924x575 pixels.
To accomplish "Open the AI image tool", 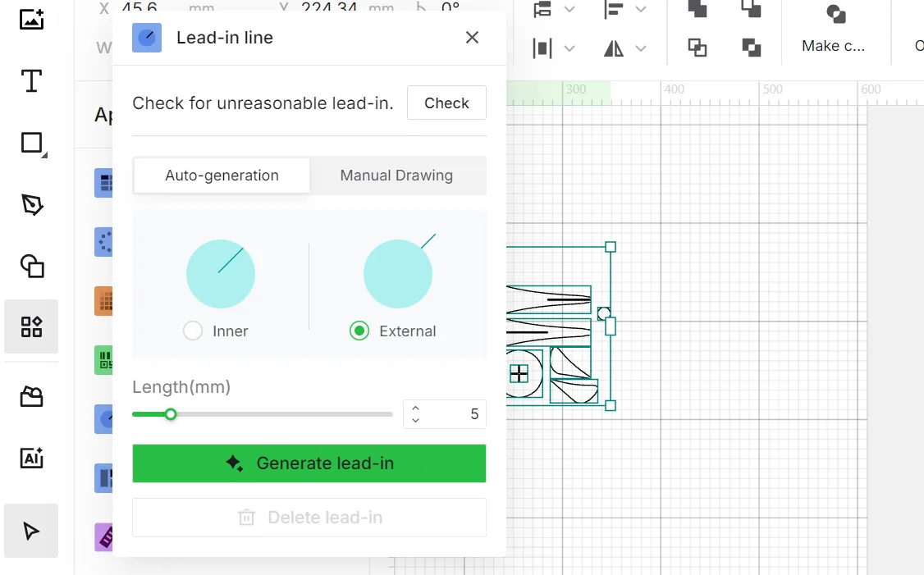I will coord(31,458).
